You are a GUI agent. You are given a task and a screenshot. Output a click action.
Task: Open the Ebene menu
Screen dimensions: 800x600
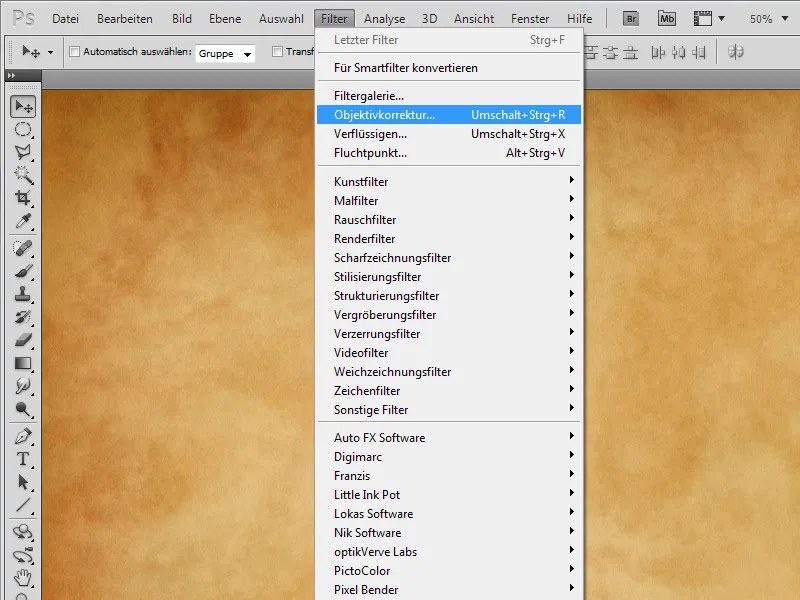pos(225,19)
